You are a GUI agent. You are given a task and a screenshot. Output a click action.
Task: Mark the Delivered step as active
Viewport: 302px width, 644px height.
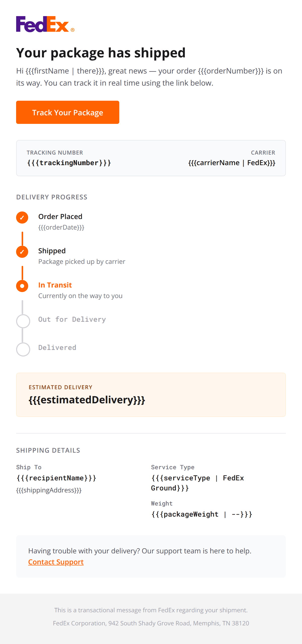(x=23, y=349)
